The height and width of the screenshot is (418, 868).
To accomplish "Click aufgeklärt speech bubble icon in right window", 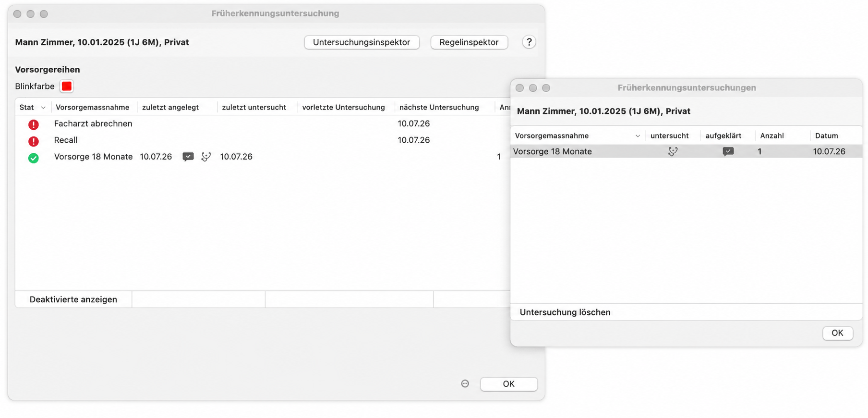I will tap(728, 151).
